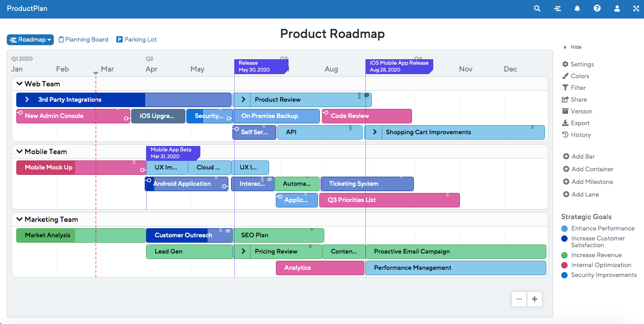Image resolution: width=644 pixels, height=324 pixels.
Task: Open the Filter funnel option
Action: click(x=574, y=88)
